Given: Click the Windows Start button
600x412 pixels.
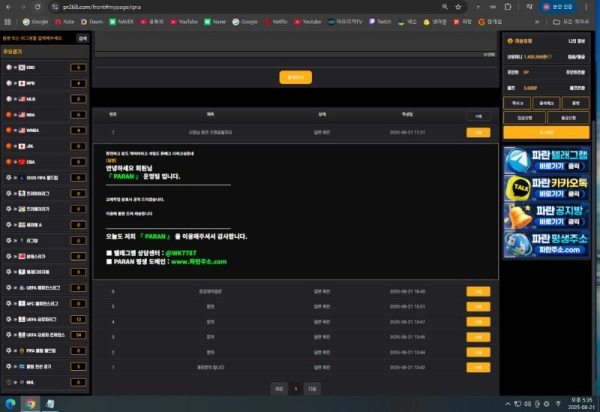Looking at the screenshot, I should [x=9, y=404].
